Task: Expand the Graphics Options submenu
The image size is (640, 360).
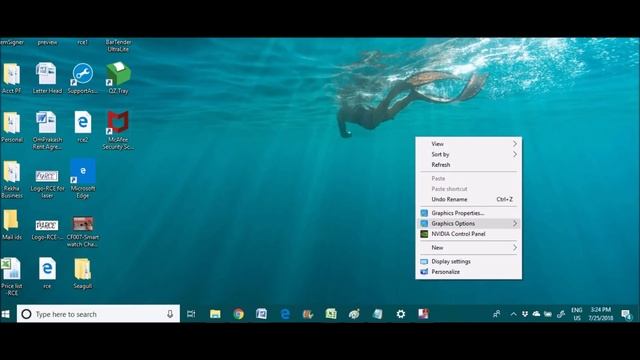Action: pyautogui.click(x=469, y=223)
